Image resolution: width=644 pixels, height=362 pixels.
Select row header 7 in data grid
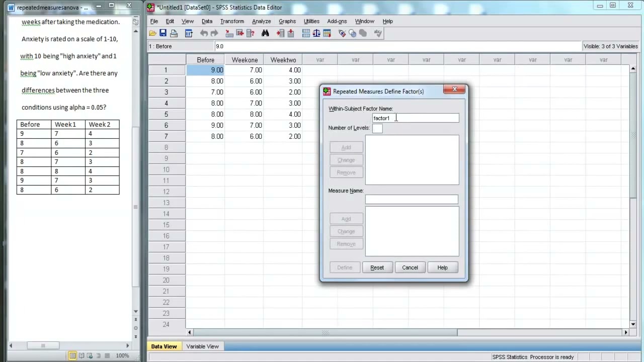(x=166, y=136)
